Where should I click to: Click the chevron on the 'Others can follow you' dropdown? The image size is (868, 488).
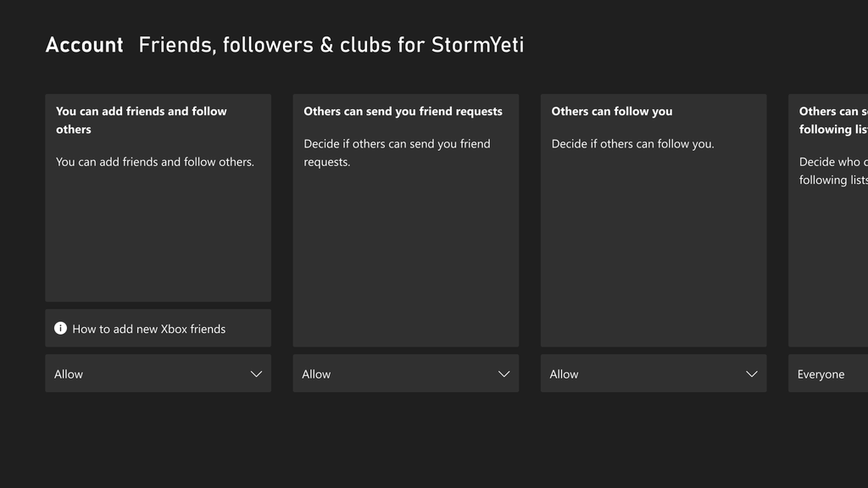(x=751, y=374)
